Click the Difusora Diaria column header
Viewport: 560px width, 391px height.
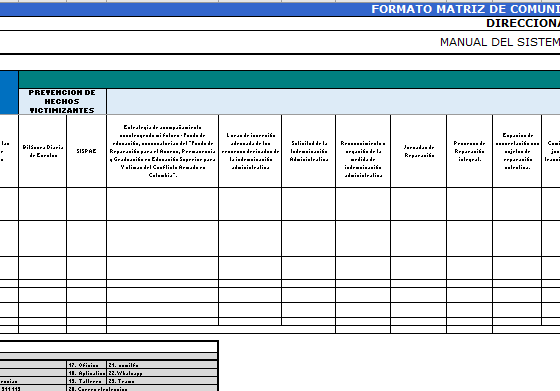pos(42,151)
